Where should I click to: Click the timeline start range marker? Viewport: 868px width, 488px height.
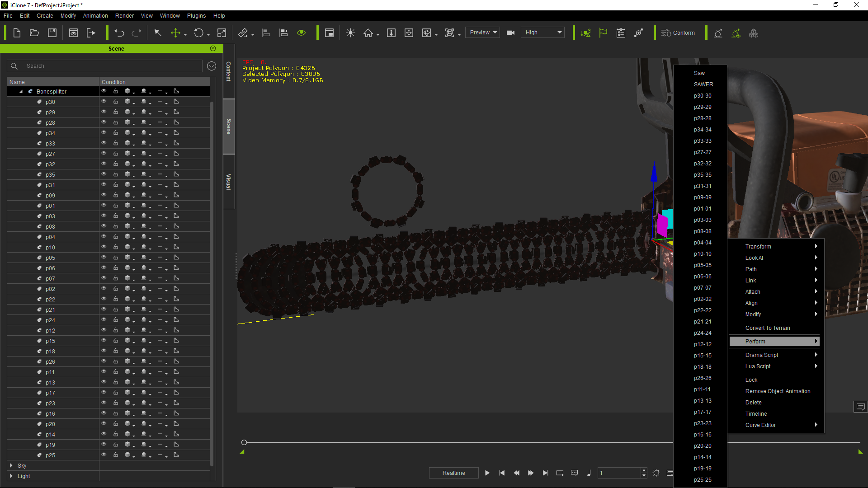[242, 451]
